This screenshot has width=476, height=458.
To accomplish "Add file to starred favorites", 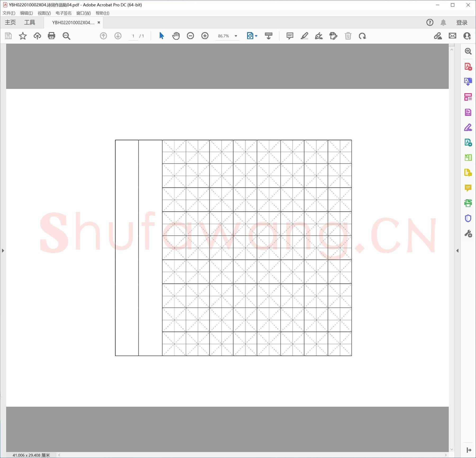I will pyautogui.click(x=23, y=36).
